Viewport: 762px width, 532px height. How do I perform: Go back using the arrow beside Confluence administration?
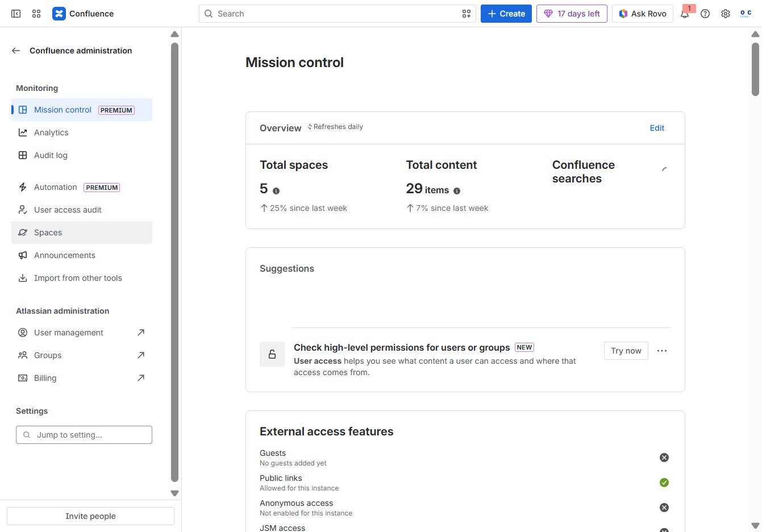[16, 51]
